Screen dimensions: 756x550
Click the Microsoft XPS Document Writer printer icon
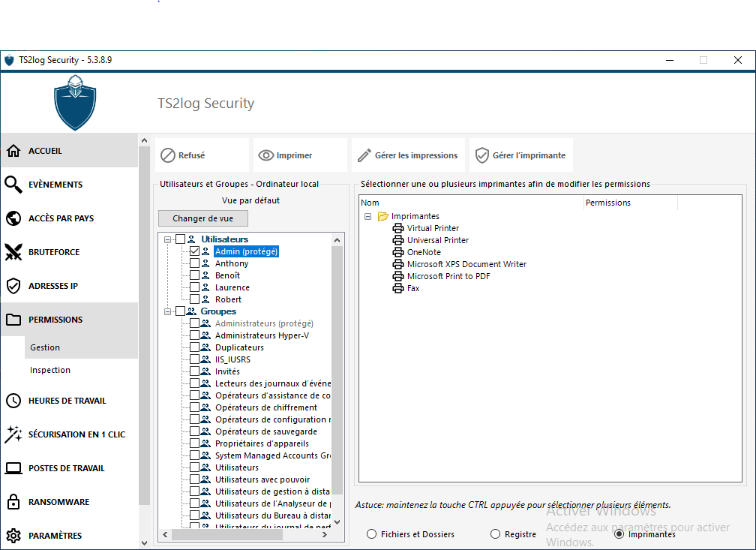pos(398,264)
